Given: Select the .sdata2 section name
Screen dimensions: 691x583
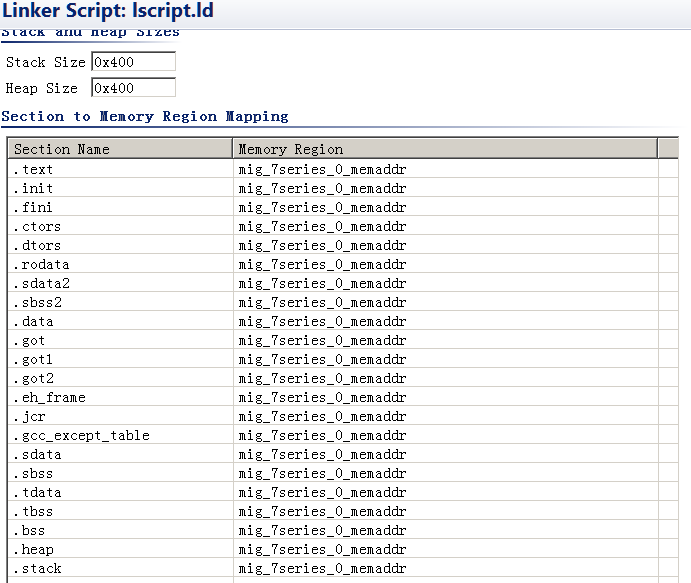Looking at the screenshot, I should coord(41,283).
